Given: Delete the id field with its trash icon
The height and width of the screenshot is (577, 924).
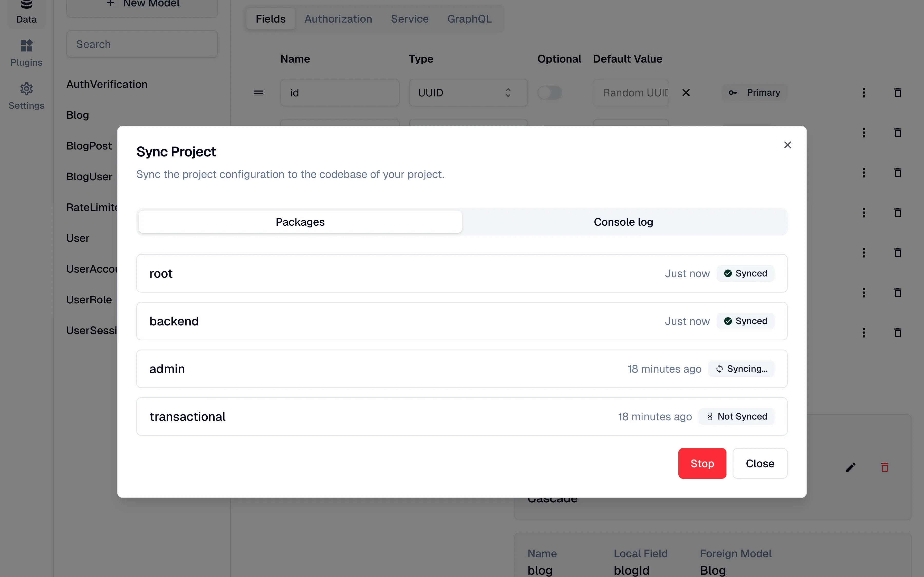Looking at the screenshot, I should pos(898,92).
